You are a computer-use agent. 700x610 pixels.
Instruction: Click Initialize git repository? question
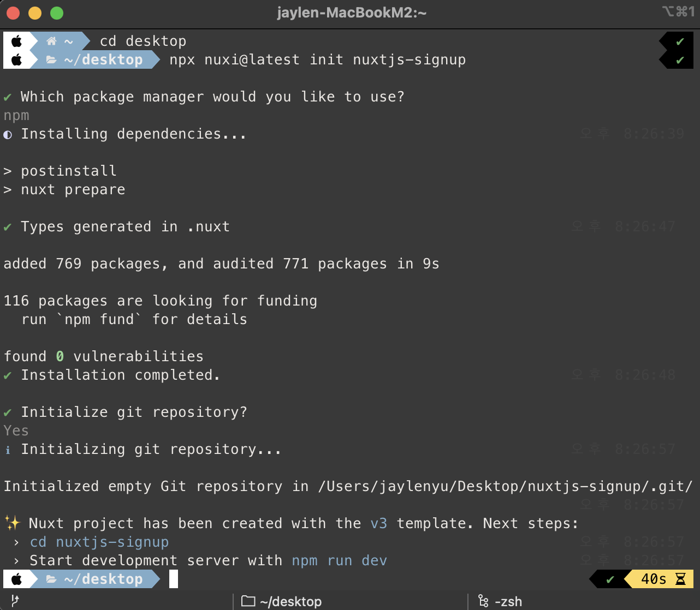[x=134, y=412]
